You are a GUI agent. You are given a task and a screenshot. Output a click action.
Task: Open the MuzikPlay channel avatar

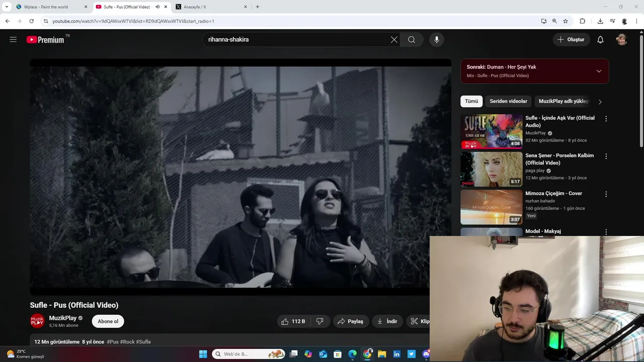[37, 321]
